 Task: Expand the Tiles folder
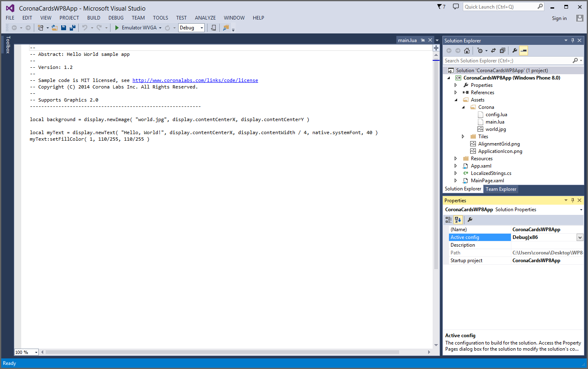click(x=463, y=137)
